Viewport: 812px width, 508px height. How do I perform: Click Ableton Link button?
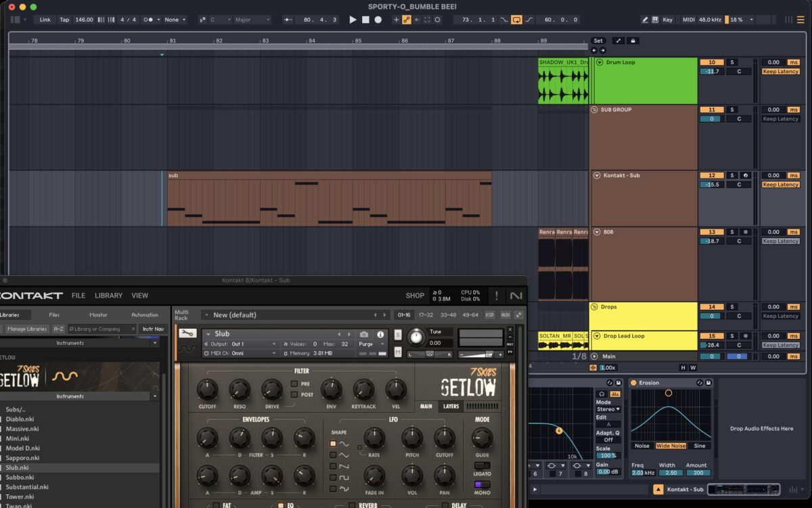[45, 20]
